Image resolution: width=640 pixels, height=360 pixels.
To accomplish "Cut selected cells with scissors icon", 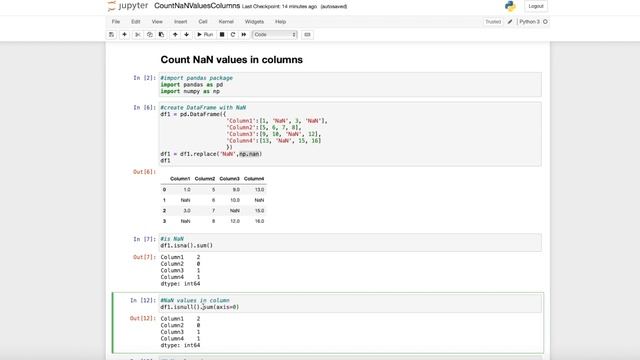I will click(x=138, y=35).
